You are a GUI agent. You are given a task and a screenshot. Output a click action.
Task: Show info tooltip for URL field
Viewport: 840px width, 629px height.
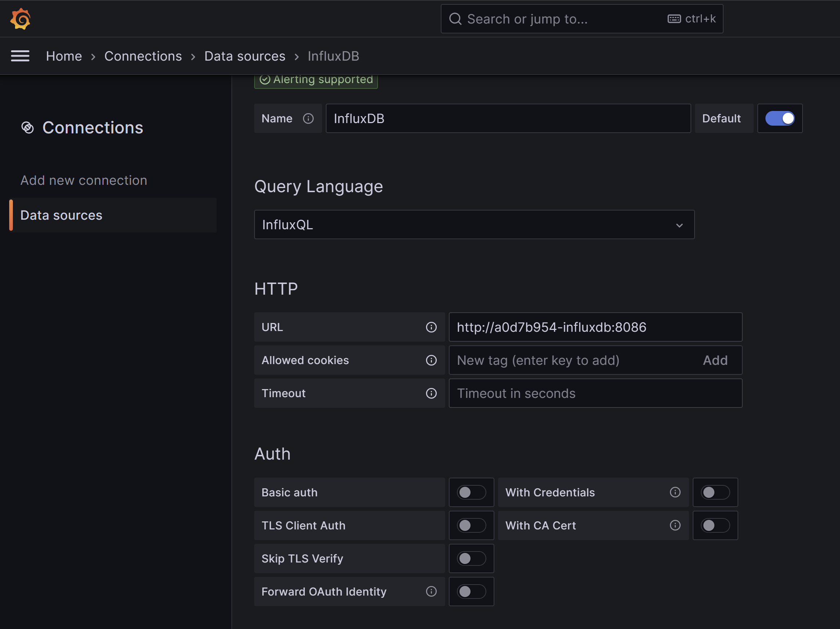click(432, 327)
